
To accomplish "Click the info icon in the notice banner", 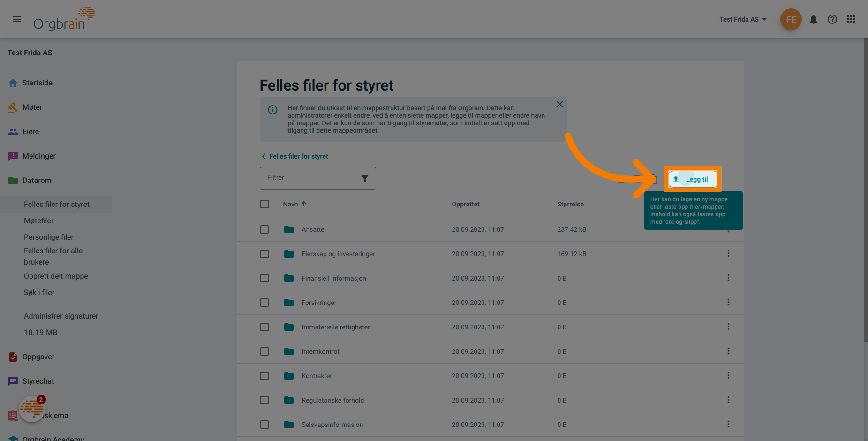I will tap(272, 110).
